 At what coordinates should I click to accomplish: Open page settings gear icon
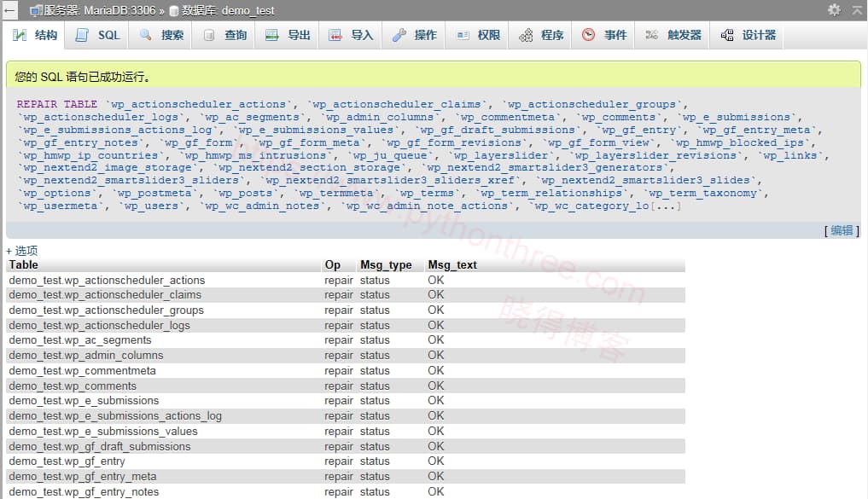coord(834,9)
